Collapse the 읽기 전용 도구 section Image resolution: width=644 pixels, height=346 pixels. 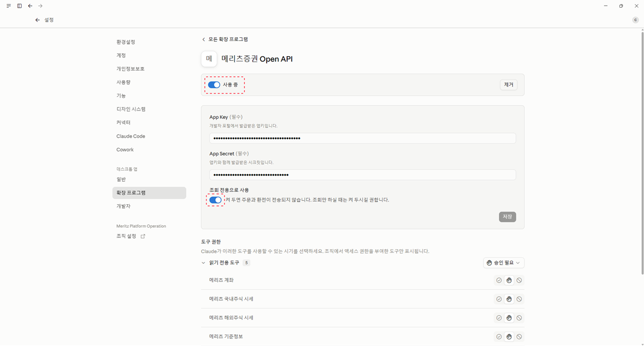pos(203,263)
